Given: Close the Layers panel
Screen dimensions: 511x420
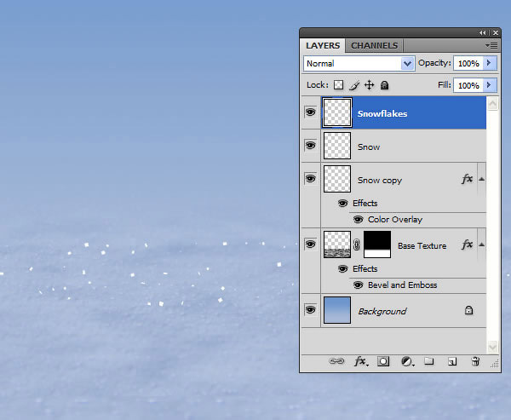Looking at the screenshot, I should (496, 32).
